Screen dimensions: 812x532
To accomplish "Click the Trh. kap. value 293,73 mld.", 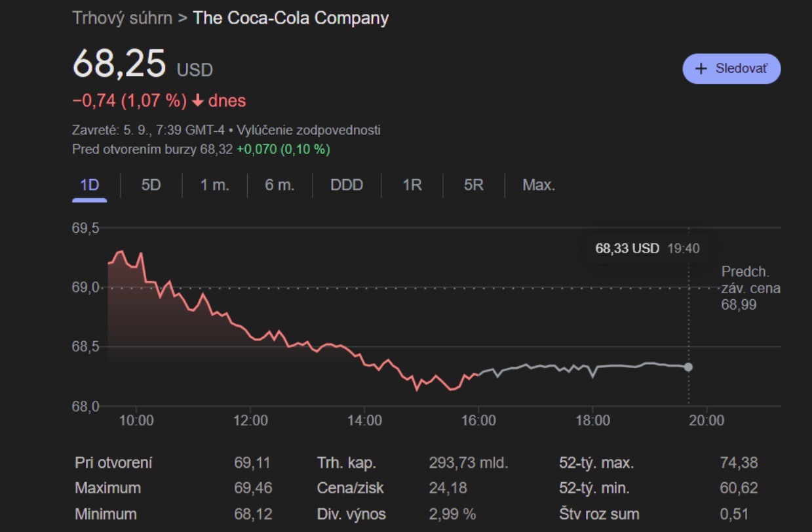I will (468, 463).
